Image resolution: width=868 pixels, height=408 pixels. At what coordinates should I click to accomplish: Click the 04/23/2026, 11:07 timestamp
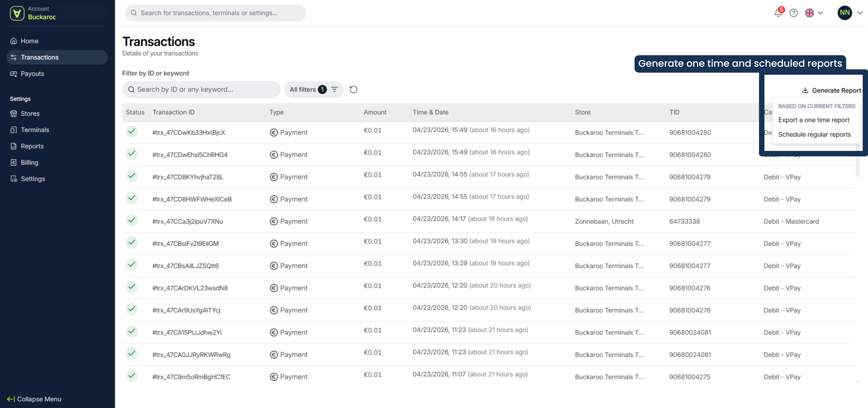point(439,374)
